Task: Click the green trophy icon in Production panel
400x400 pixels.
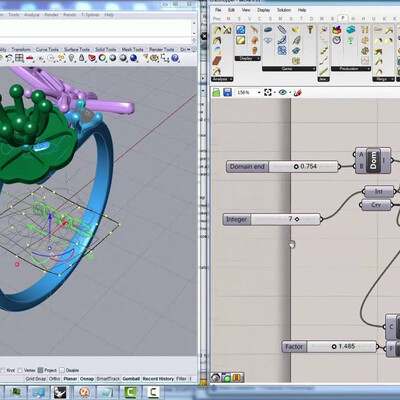Action: (x=351, y=41)
